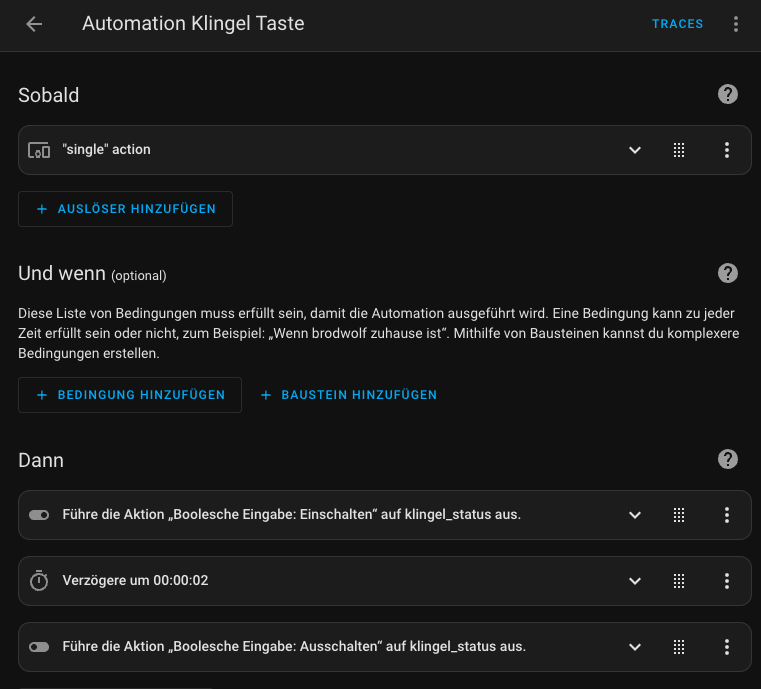Screen dimensions: 761x689
Task: Open the three-dot menu of the Verzögere um 00:00:02 row
Action: [x=727, y=581]
